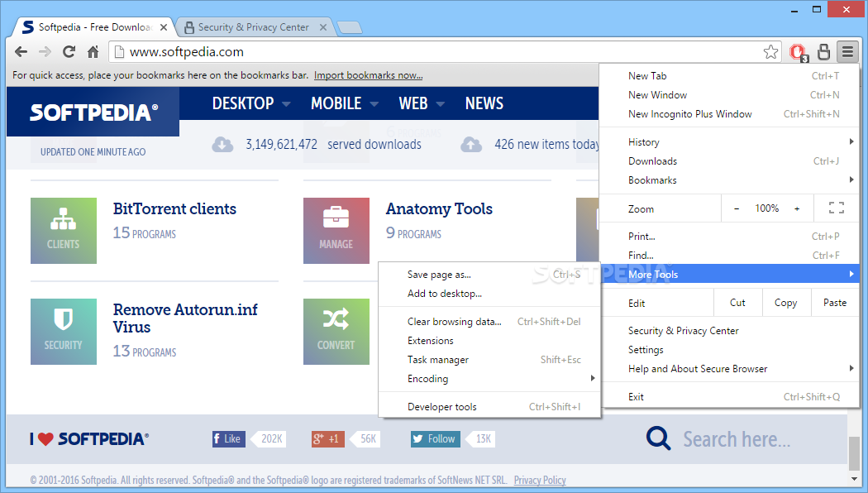868x493 pixels.
Task: Open the red ad-blocker extension icon
Action: (x=799, y=52)
